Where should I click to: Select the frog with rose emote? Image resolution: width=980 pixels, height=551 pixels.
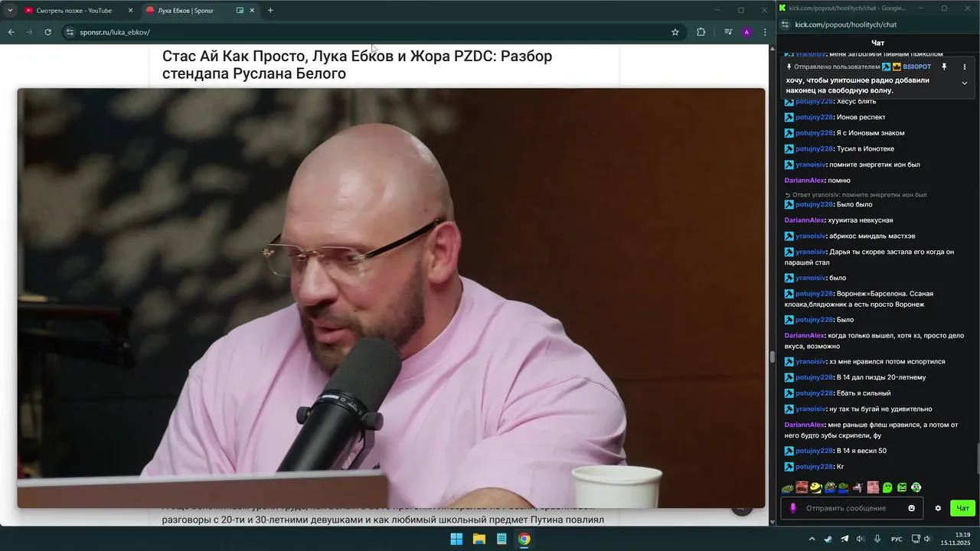(x=844, y=487)
